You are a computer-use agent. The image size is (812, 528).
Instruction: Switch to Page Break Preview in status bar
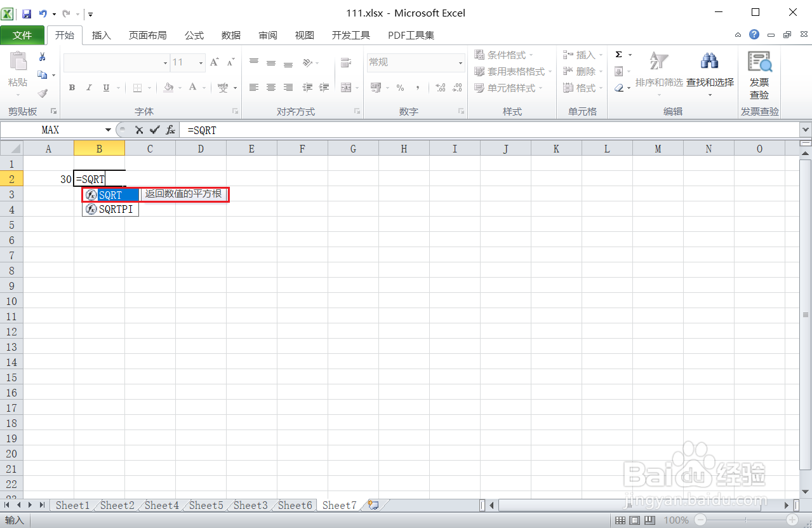tap(651, 520)
